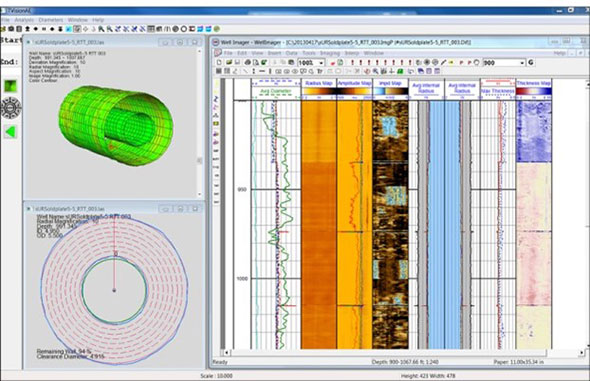Click the green 3D view icon in left sidebar
Viewport: 590px width, 381px height.
(11, 86)
